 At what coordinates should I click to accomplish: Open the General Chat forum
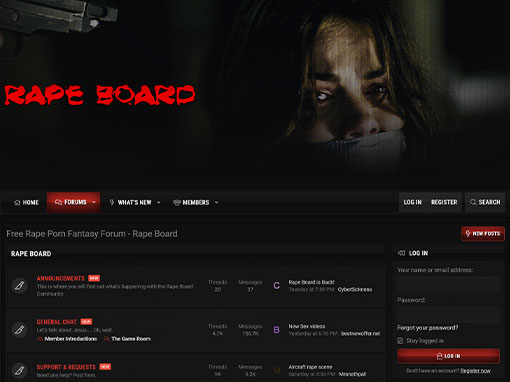[57, 322]
